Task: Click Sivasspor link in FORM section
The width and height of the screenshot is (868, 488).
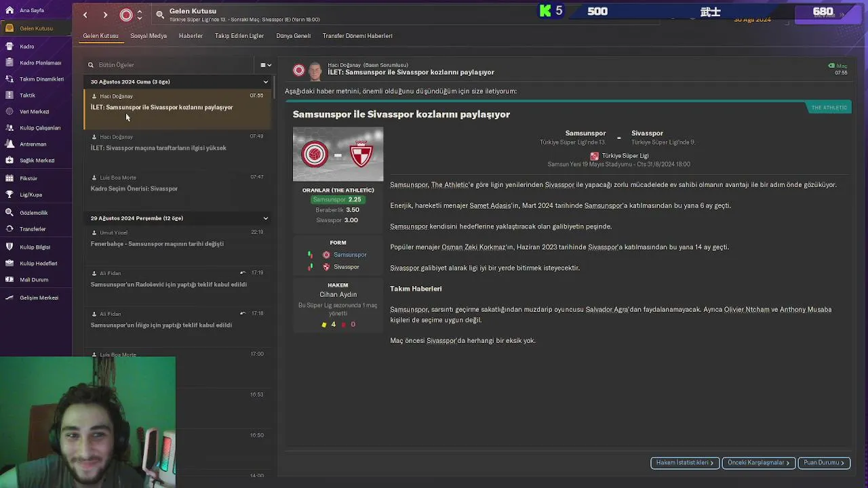Action: pyautogui.click(x=347, y=267)
